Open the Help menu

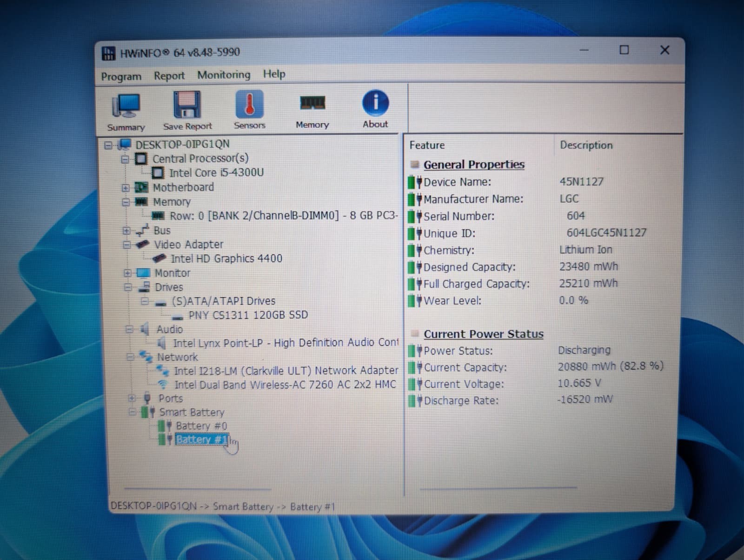274,74
